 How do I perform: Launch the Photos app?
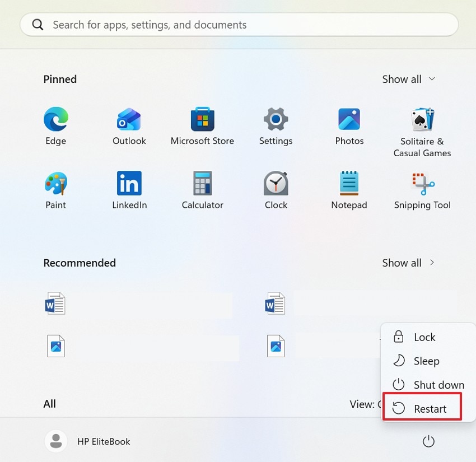point(349,119)
